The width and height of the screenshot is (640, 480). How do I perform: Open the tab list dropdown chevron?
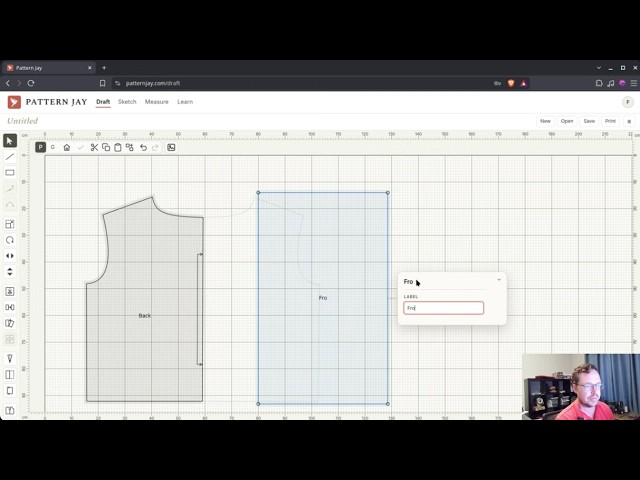coord(599,68)
